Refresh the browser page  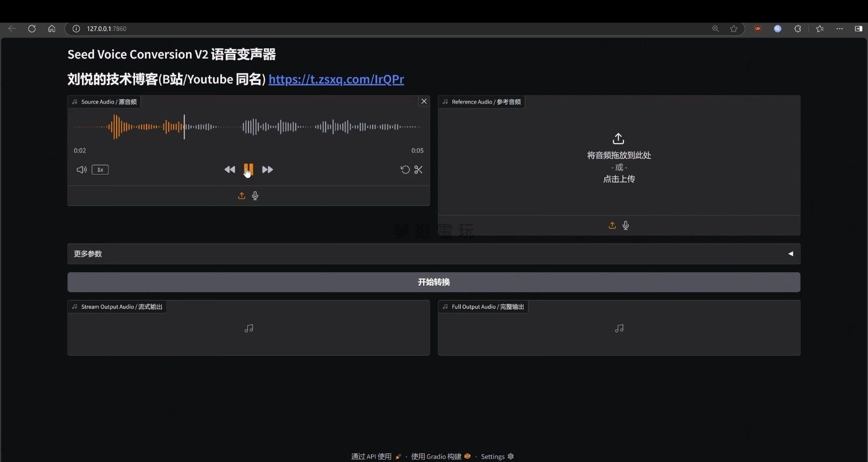(32, 29)
